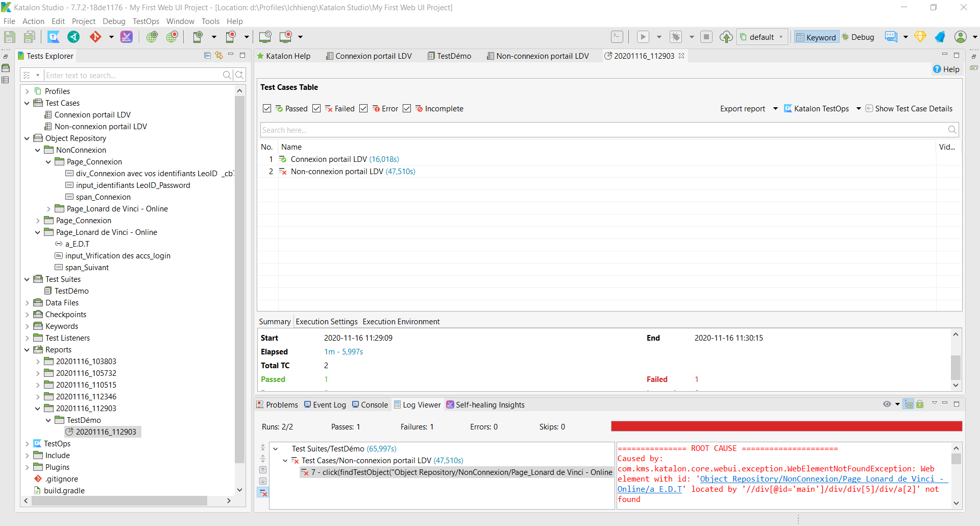This screenshot has width=980, height=526.
Task: Open the Spy Web icon
Action: 152,37
